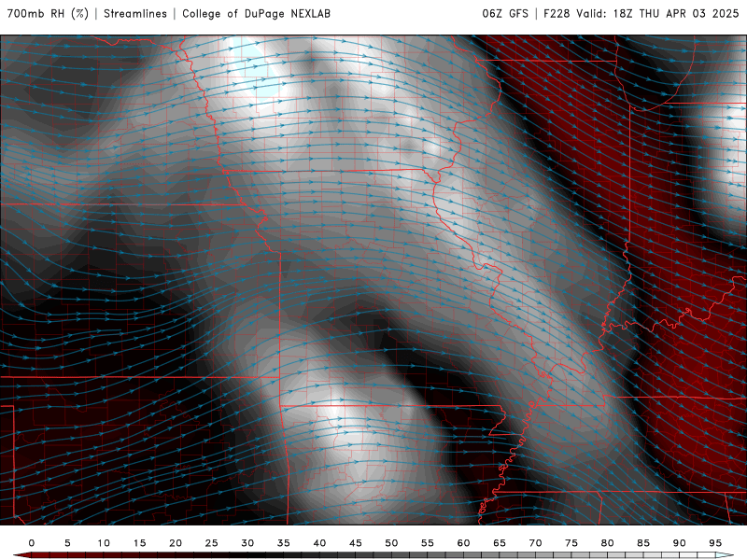This screenshot has width=747, height=560.
Task: Click the '90' colorbar scale label
Action: click(680, 543)
